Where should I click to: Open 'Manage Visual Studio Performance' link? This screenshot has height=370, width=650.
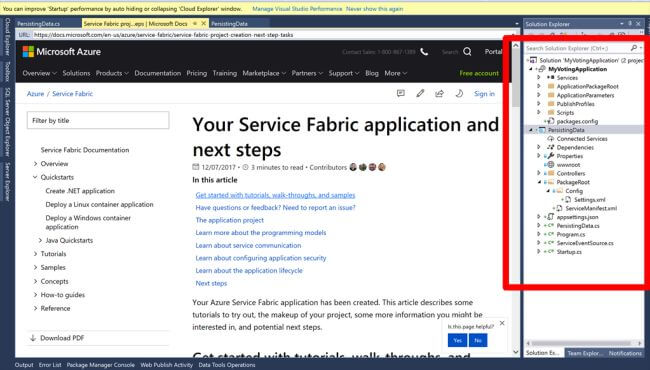pos(297,8)
